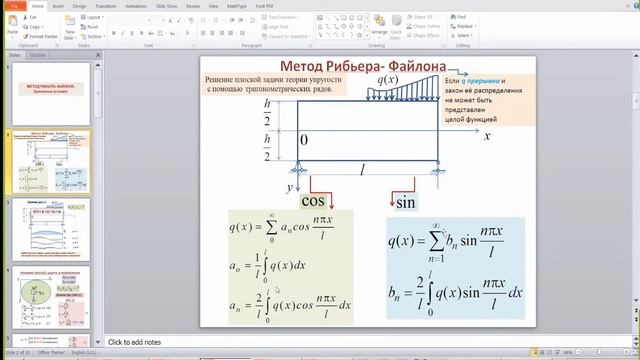The width and height of the screenshot is (640, 360).
Task: Switch to the Review ribbon tab
Action: 193,6
